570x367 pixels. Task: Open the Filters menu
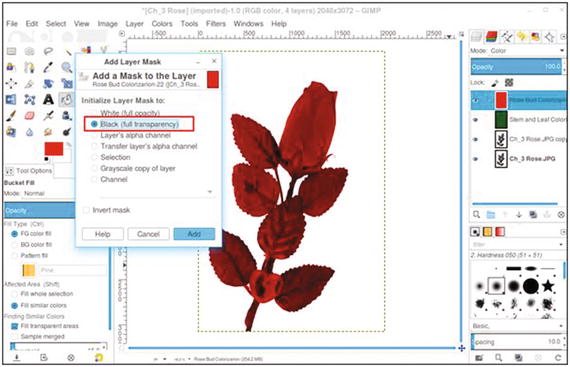click(x=216, y=24)
